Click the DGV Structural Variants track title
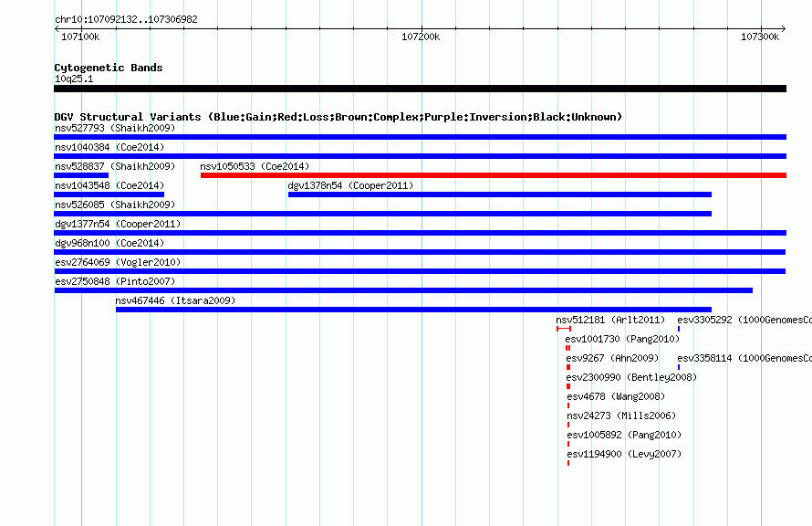The image size is (812, 526). click(x=338, y=117)
